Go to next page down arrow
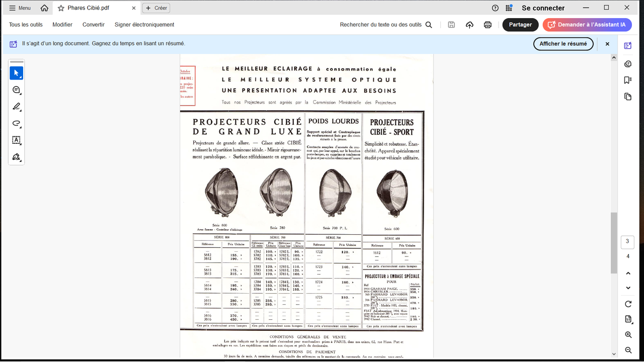This screenshot has height=362, width=644. click(628, 288)
